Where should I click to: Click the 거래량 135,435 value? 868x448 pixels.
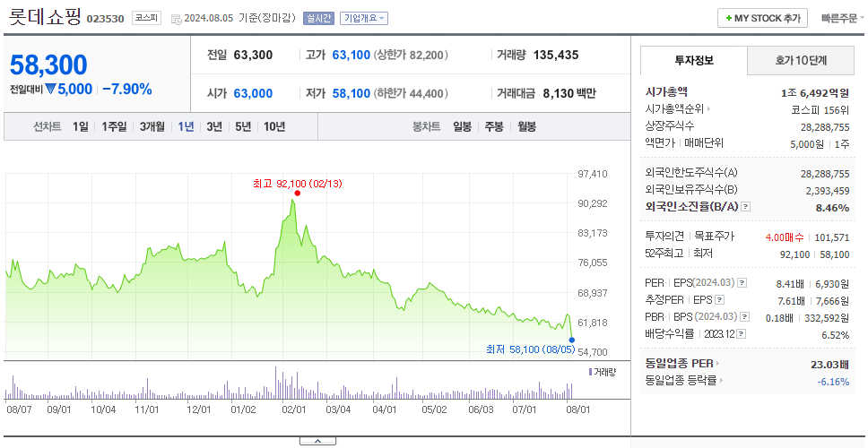[x=556, y=55]
